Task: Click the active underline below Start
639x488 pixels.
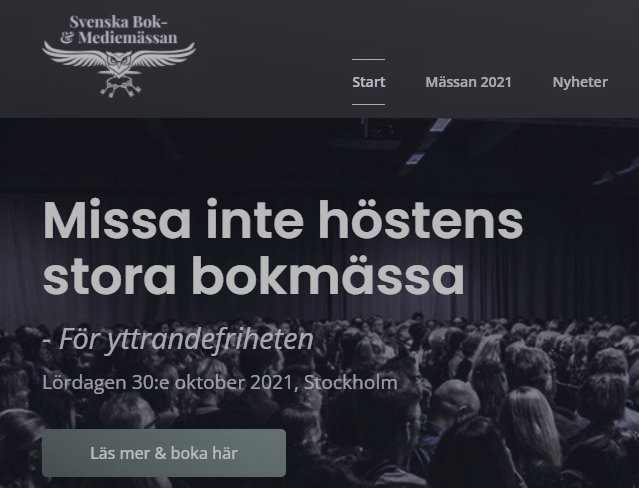Action: click(368, 104)
